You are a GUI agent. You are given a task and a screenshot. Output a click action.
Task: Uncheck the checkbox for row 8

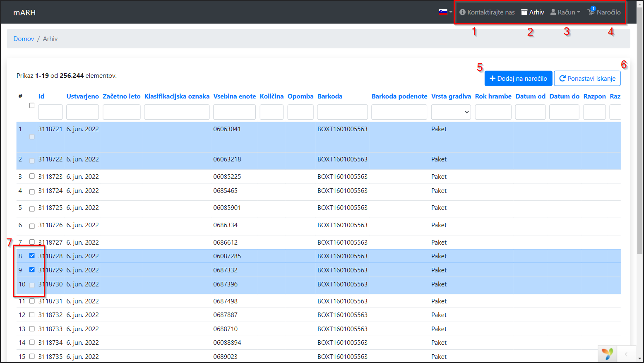pos(32,256)
